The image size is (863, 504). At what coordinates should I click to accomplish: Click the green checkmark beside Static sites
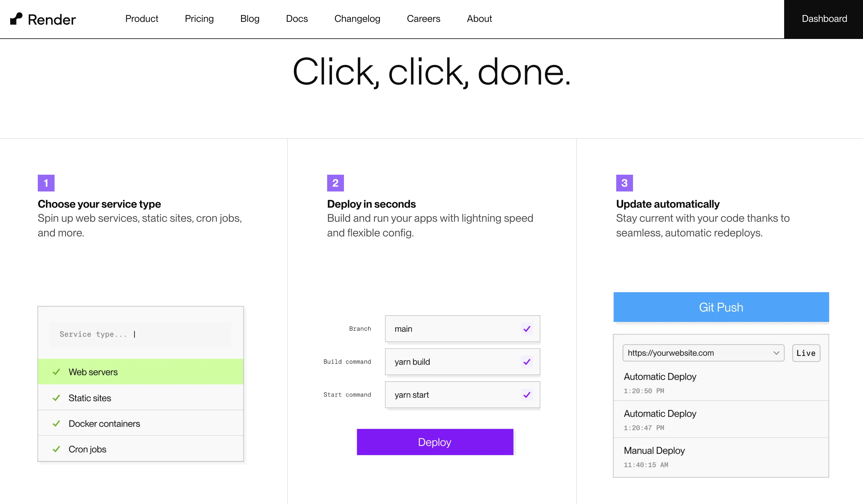[x=56, y=398]
